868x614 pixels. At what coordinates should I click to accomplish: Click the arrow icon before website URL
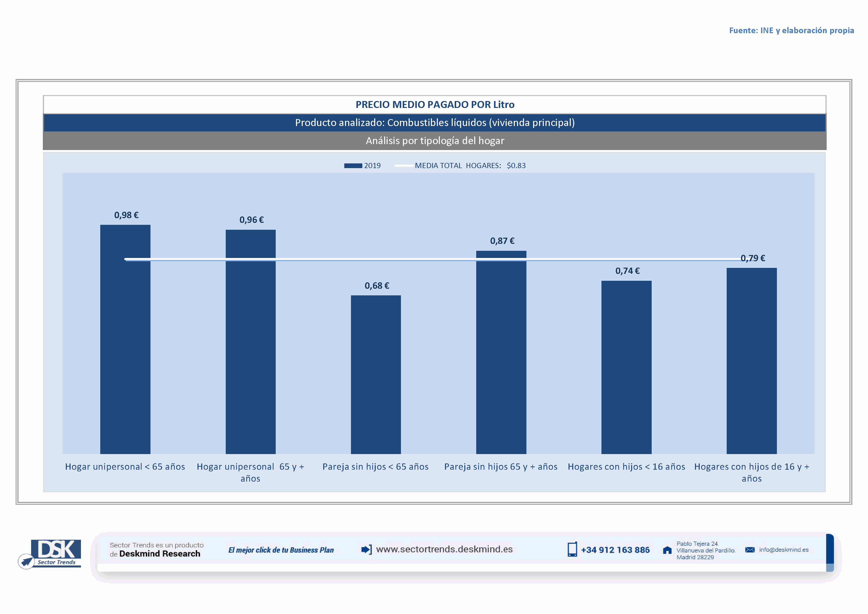(366, 549)
